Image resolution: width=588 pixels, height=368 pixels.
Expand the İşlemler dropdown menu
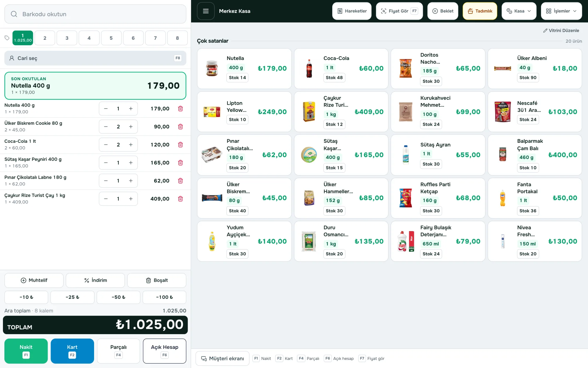561,11
